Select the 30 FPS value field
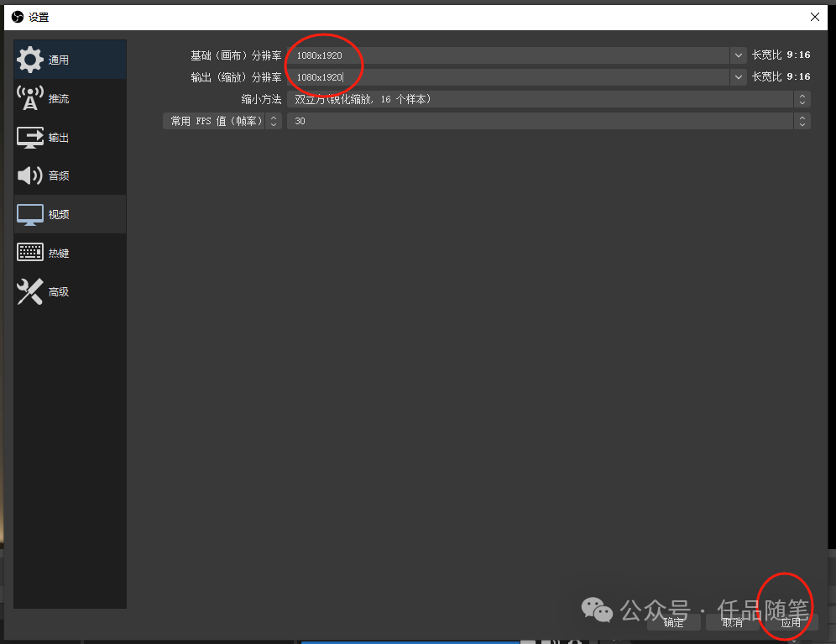836x644 pixels. click(420, 120)
